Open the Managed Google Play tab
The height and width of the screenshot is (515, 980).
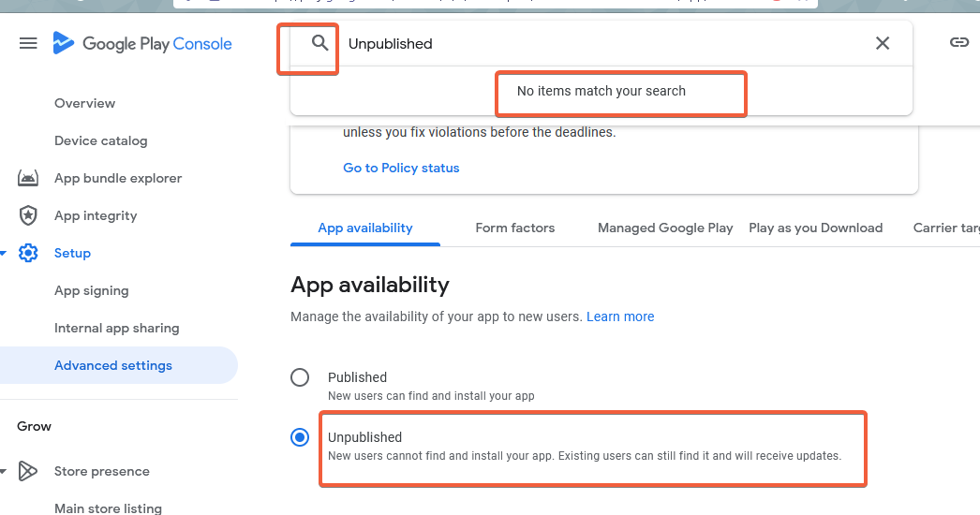tap(665, 228)
